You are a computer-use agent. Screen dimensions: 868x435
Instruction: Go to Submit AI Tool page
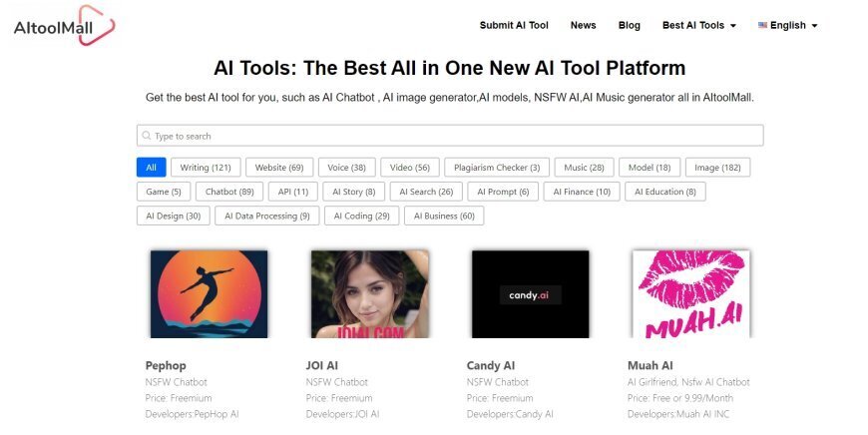point(514,25)
